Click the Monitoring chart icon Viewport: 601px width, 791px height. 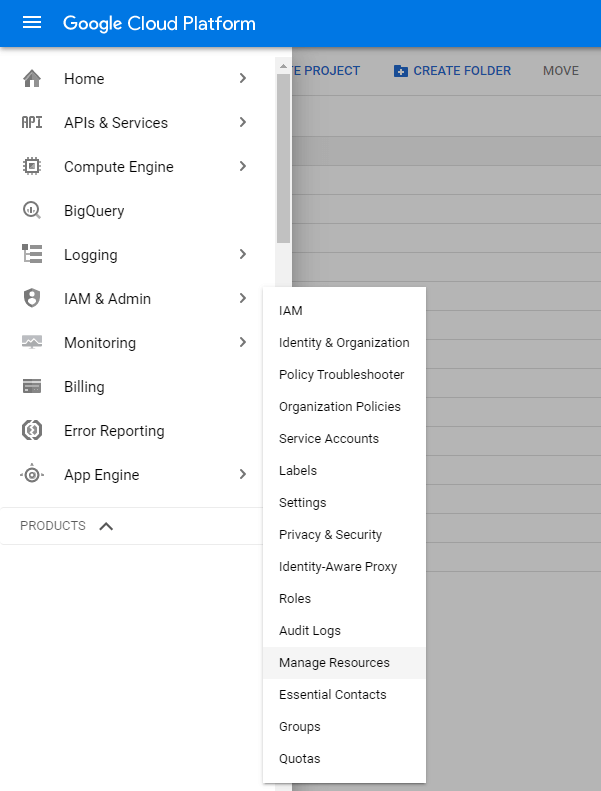coord(32,343)
